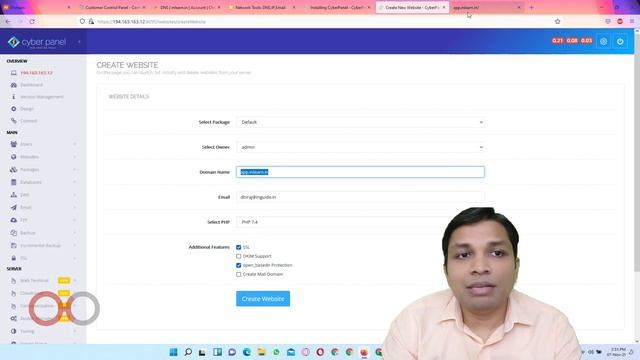Screen dimensions: 640x360
Task: Click the server IP laptop icon
Action: (13, 73)
